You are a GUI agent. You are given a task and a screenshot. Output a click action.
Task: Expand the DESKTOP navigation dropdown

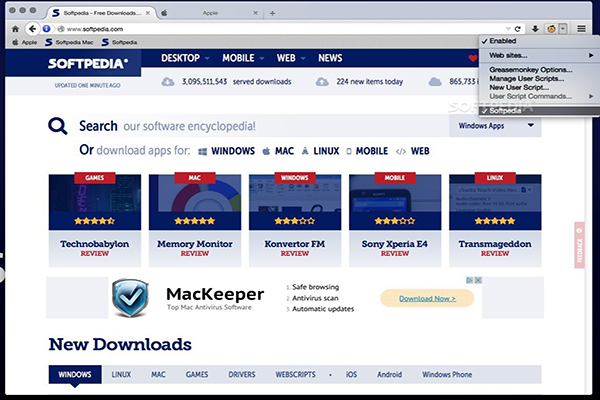point(207,58)
